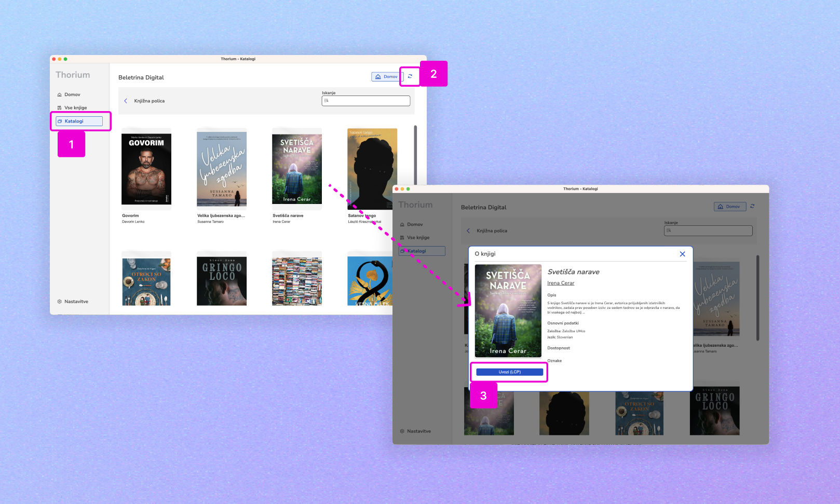Click the Opis heading in the dialog
The height and width of the screenshot is (504, 840).
552,295
